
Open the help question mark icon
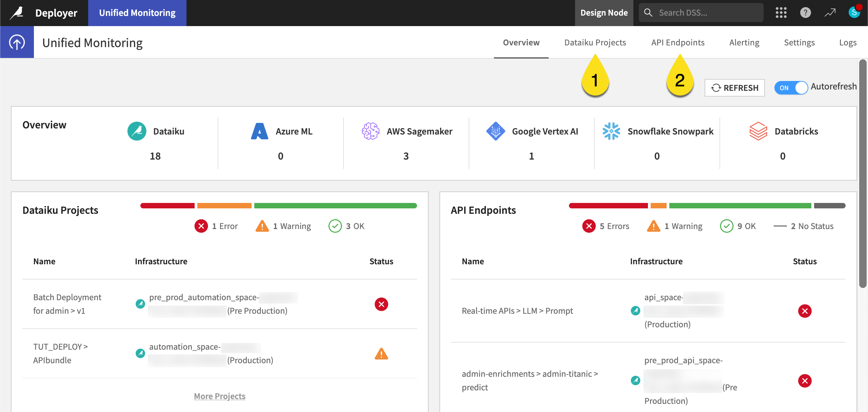click(805, 13)
